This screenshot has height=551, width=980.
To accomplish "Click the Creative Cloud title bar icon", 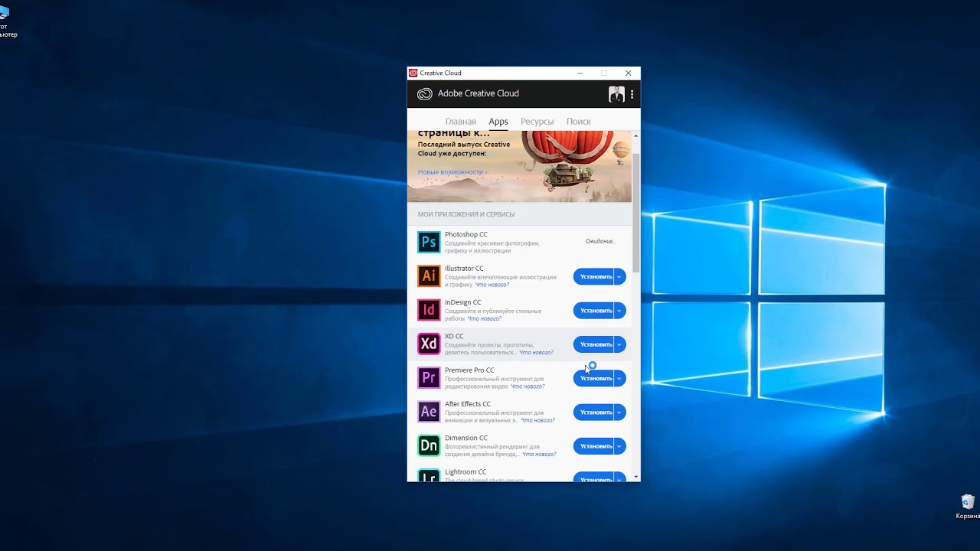I will click(x=413, y=73).
